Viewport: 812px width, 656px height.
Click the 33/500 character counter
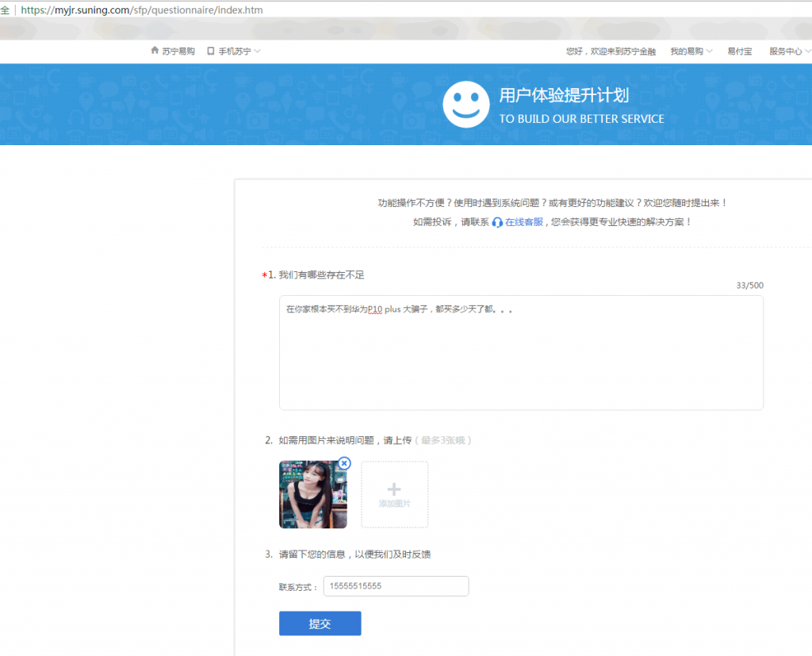[750, 286]
